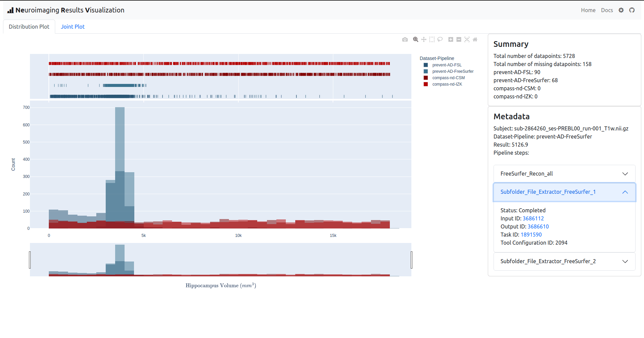644x338 pixels.
Task: Click 'compass-nd-IZK: 0' summary line
Action: point(515,96)
